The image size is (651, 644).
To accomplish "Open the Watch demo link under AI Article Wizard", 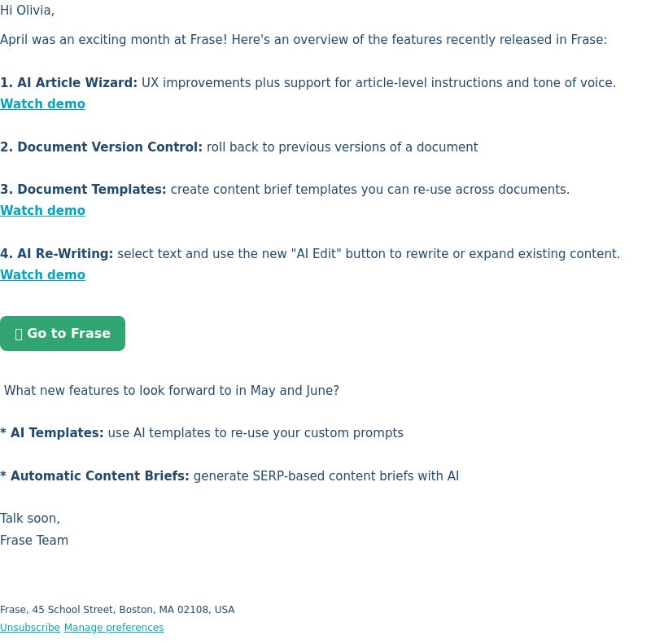I will (x=43, y=104).
